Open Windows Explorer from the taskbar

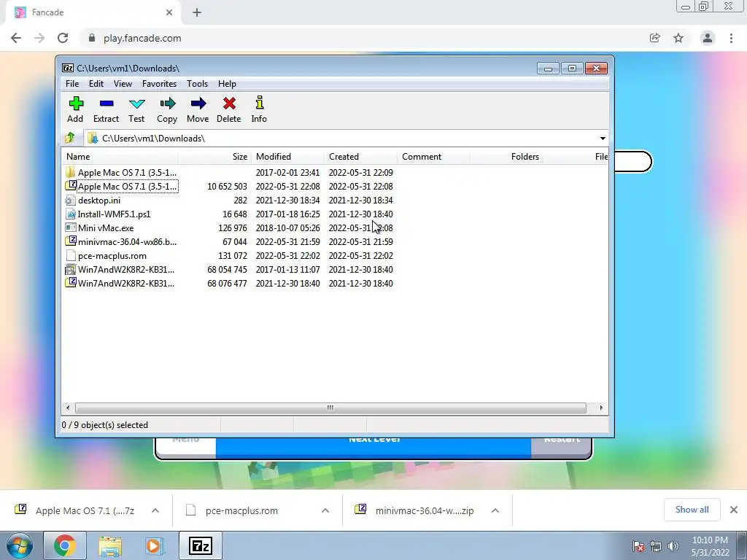[110, 545]
